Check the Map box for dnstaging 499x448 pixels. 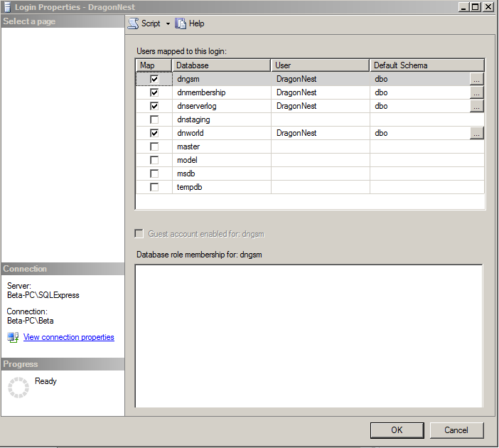click(x=154, y=119)
